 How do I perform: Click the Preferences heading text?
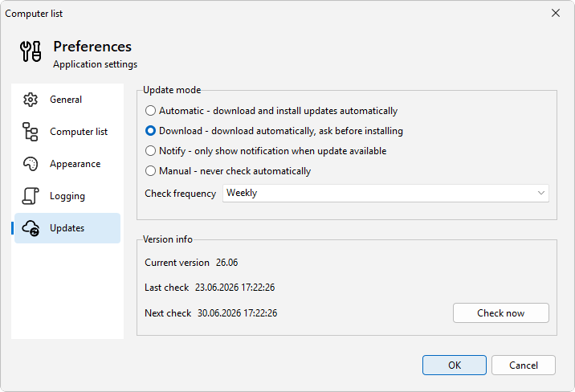92,47
